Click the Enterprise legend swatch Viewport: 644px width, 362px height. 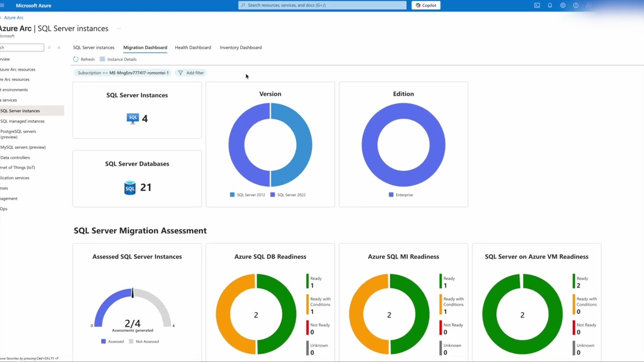pos(391,195)
